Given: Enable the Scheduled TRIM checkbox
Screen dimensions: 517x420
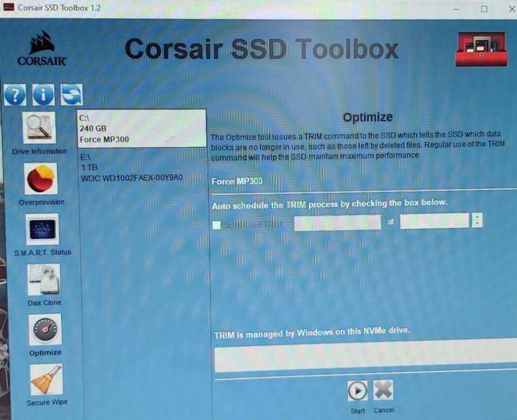Looking at the screenshot, I should coord(216,225).
